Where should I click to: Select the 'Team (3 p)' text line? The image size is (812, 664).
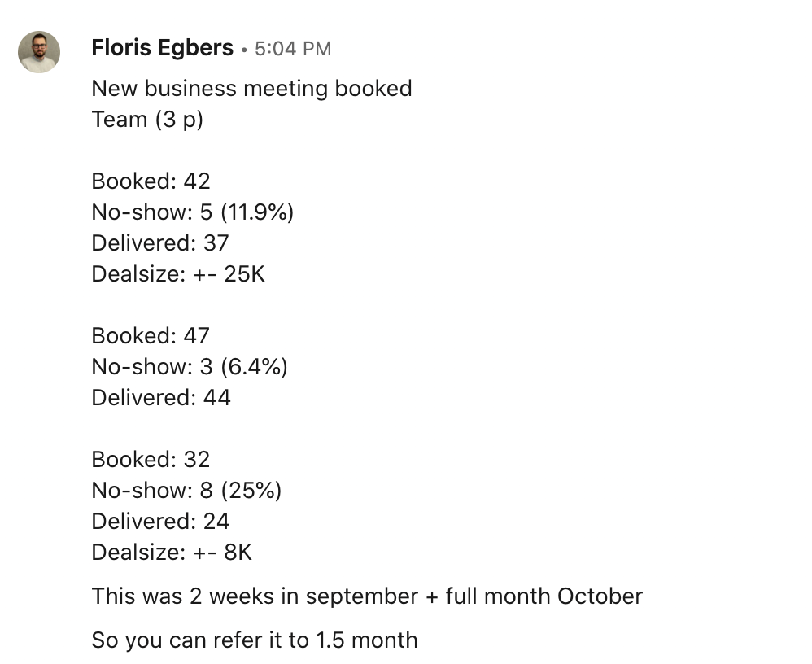147,120
